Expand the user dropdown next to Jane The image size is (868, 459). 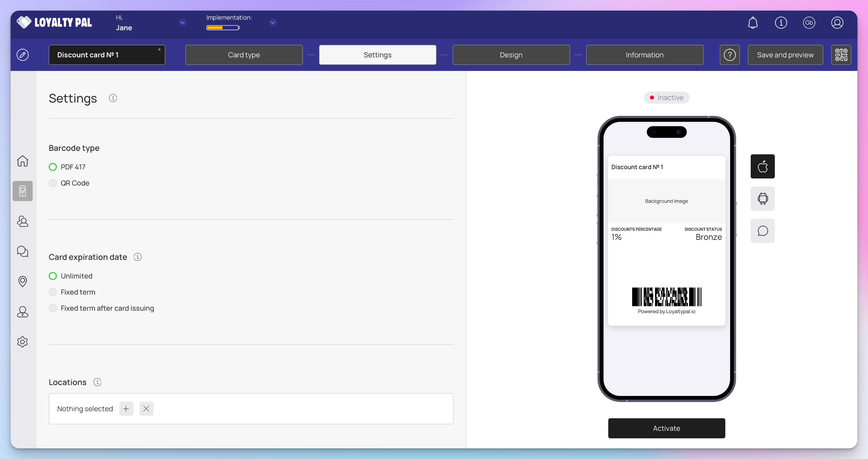point(182,23)
